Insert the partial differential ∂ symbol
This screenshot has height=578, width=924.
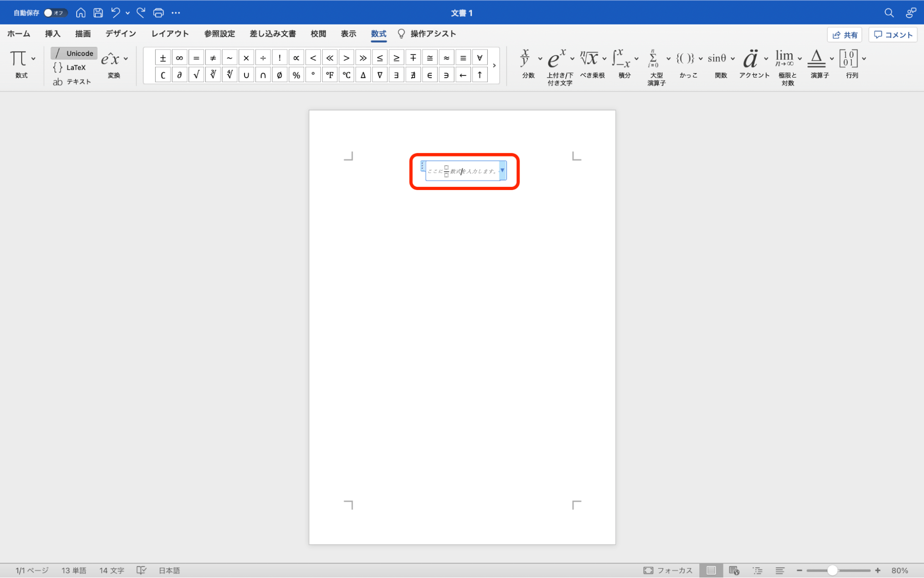179,75
